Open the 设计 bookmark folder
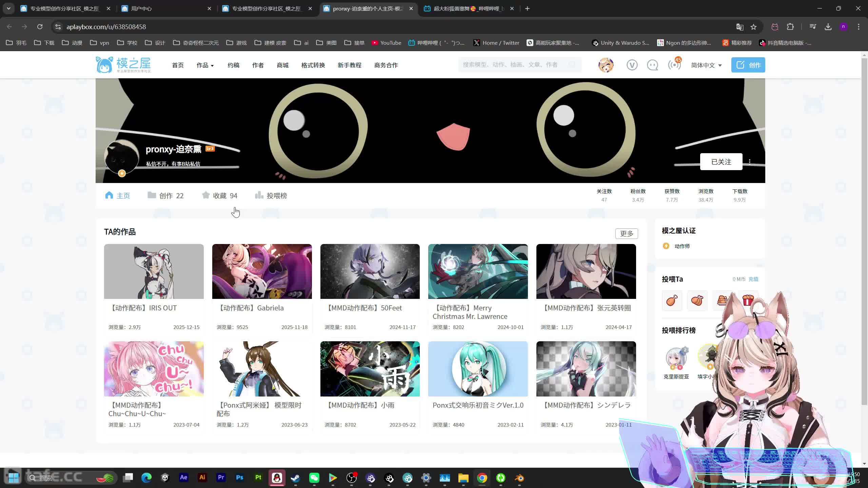 (155, 43)
